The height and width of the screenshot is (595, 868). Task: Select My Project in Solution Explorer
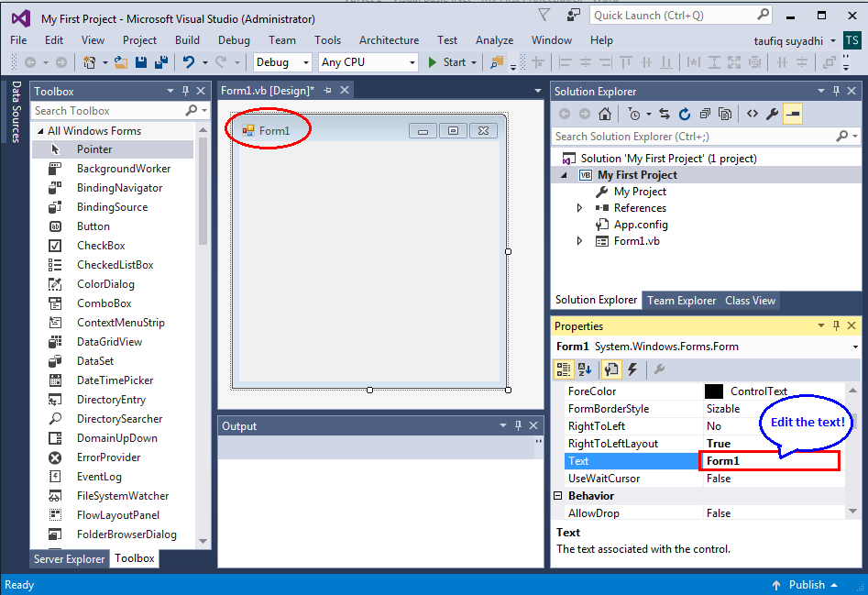tap(640, 192)
